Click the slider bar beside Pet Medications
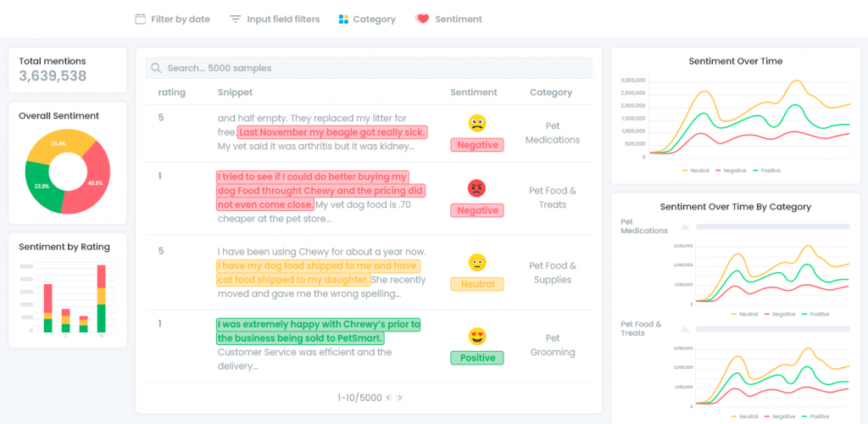 point(773,226)
